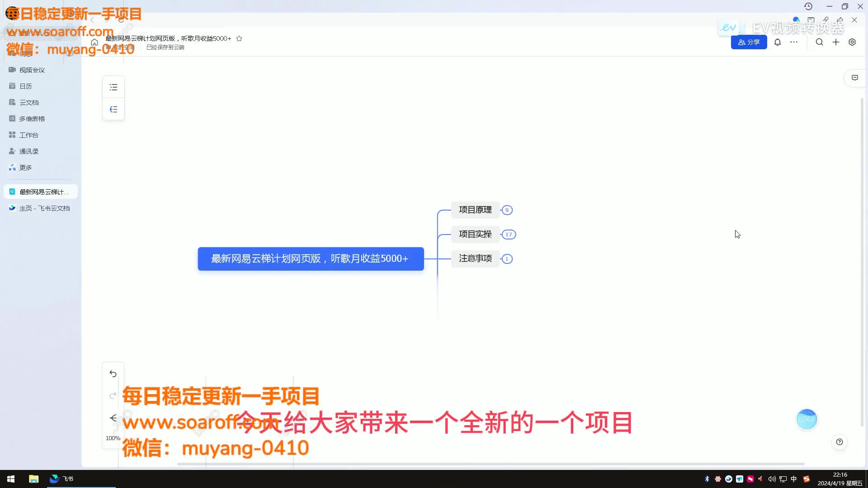Open 工作台 in the sidebar

[x=41, y=135]
